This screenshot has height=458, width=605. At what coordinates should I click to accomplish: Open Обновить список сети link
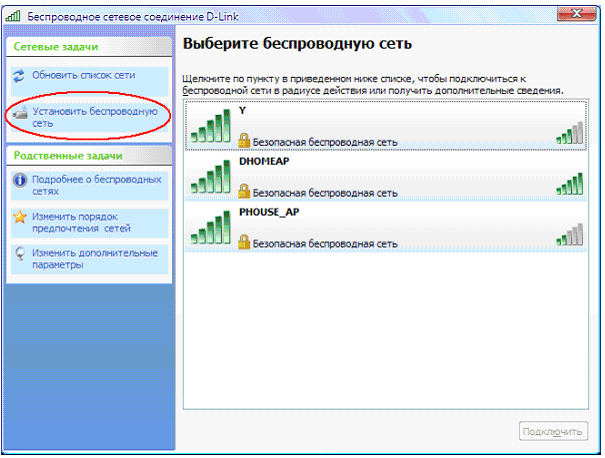[x=83, y=75]
